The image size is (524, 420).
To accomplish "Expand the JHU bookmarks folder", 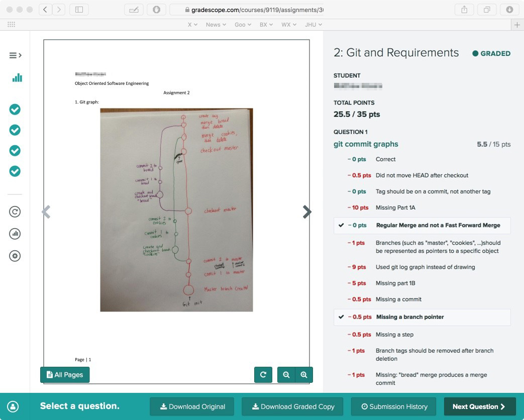I will click(x=313, y=25).
